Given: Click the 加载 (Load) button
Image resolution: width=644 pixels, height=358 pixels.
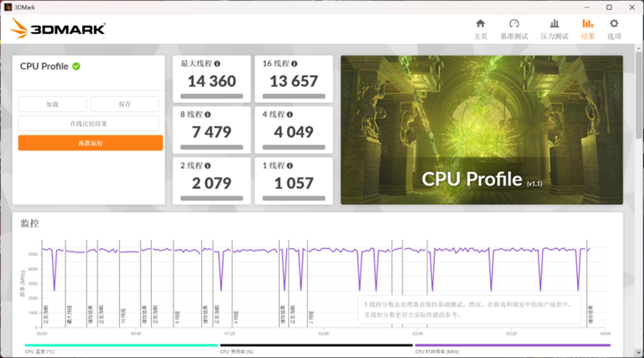Looking at the screenshot, I should [52, 104].
